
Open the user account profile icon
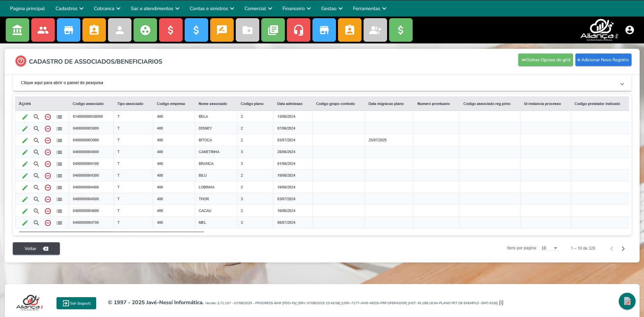[x=630, y=30]
